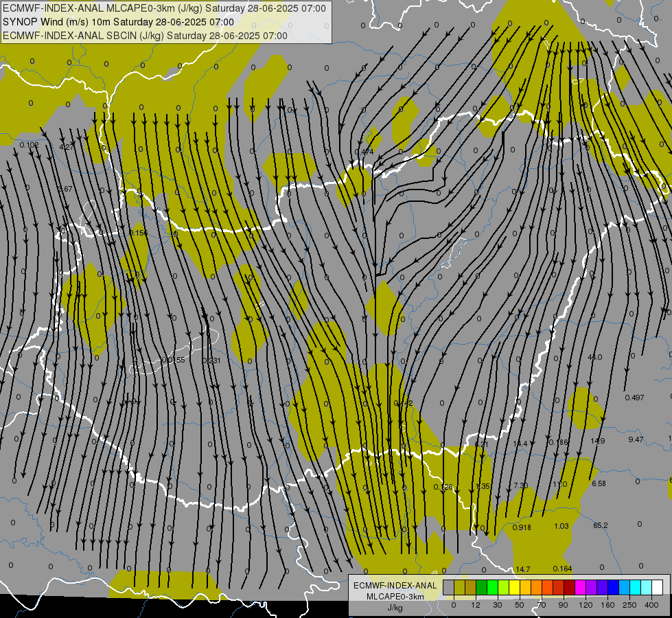Pick the dark red legend swatch

[569, 588]
